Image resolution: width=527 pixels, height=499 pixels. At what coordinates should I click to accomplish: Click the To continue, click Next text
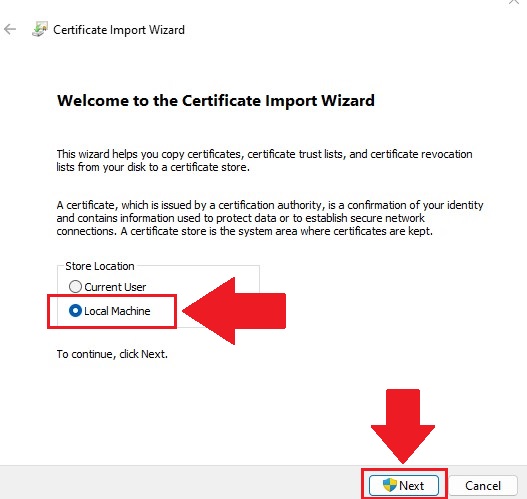click(112, 354)
